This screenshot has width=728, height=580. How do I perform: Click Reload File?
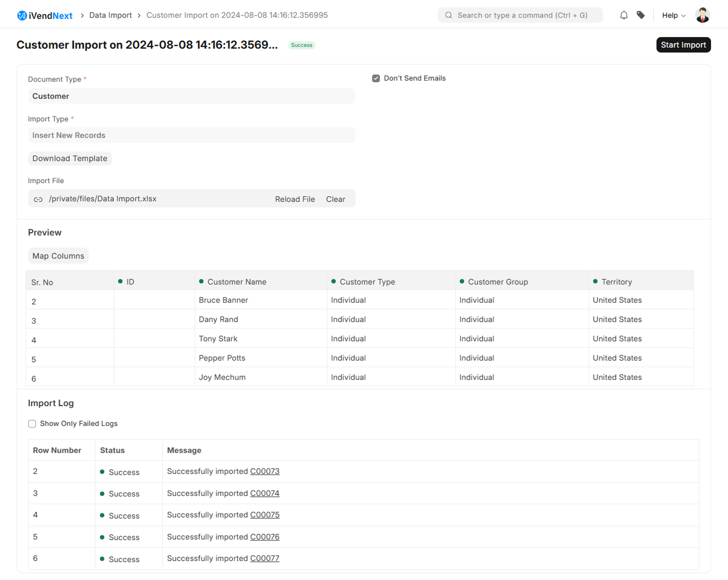295,199
